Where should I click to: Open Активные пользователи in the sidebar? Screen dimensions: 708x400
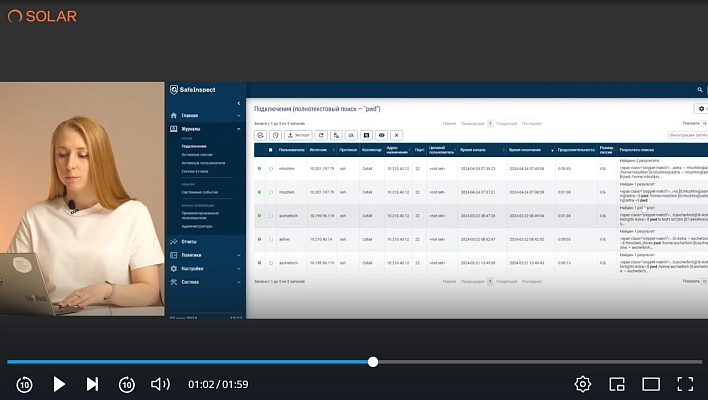203,163
